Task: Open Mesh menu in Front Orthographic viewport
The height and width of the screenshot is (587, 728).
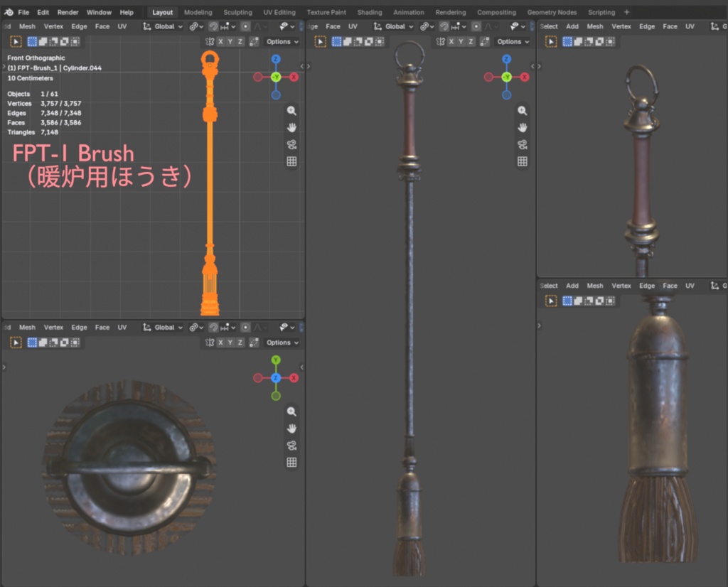Action: pos(27,26)
